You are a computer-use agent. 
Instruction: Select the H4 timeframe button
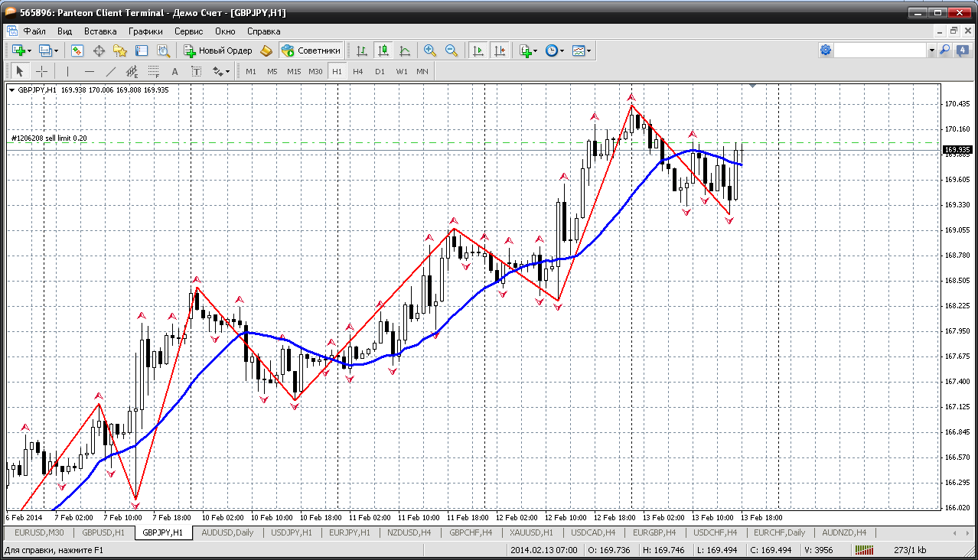pos(358,71)
